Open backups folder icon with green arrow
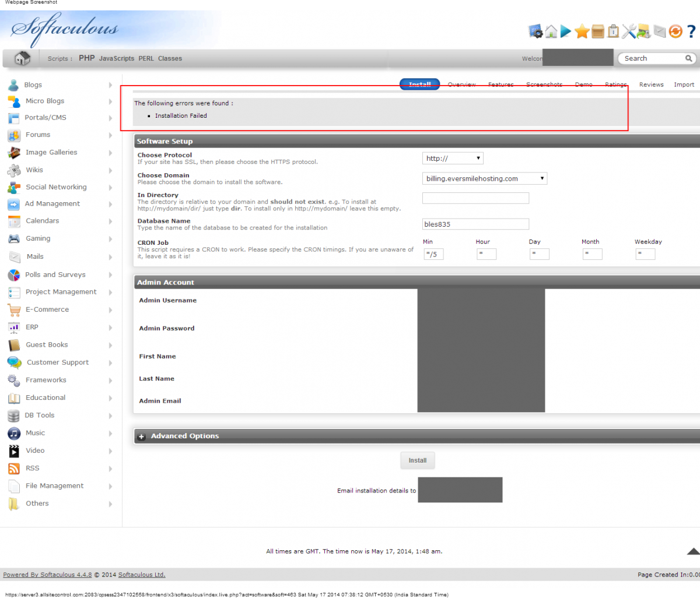The image size is (700, 598). pos(643,31)
